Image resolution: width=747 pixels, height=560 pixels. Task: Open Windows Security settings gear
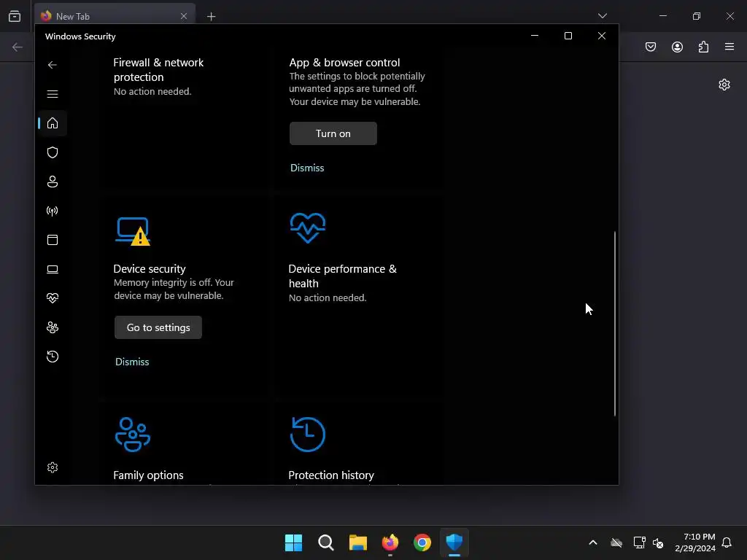tap(53, 467)
